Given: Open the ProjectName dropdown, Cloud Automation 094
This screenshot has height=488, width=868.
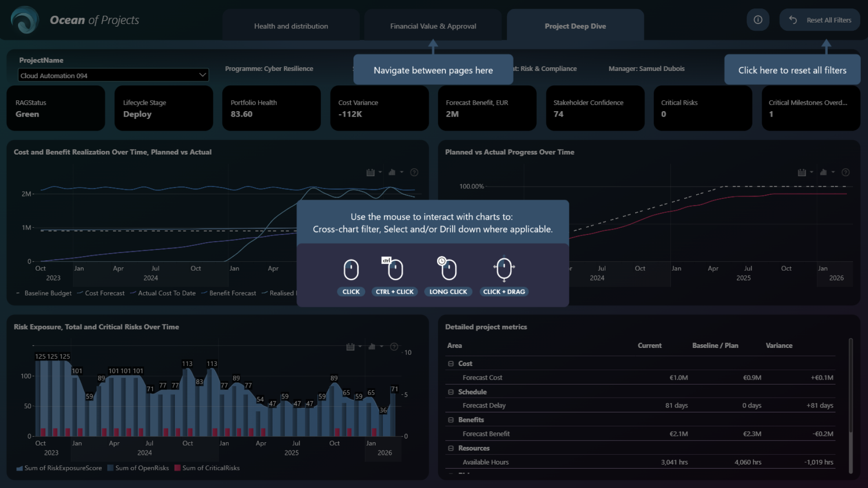Looking at the screenshot, I should [113, 75].
